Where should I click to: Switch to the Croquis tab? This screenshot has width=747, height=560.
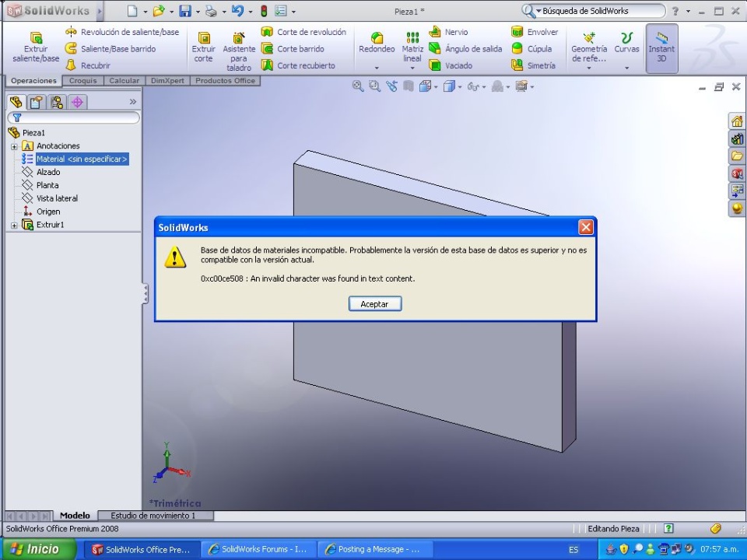[x=83, y=80]
